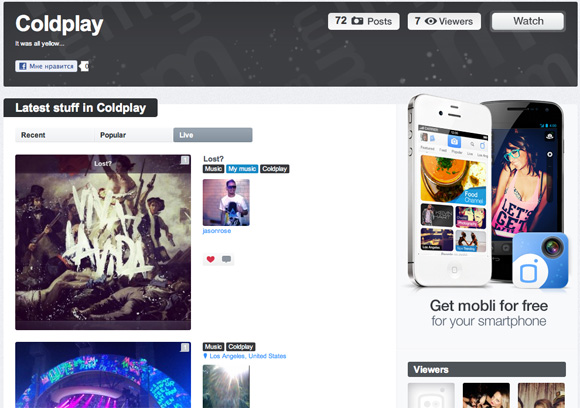Viewport: 580px width, 408px height.
Task: Click the Los Angeles, United States link
Action: point(248,356)
